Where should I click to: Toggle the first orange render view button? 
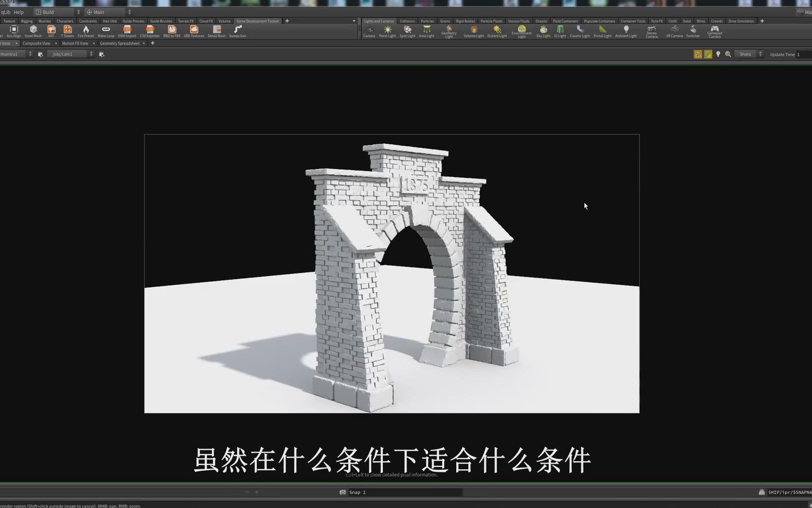click(698, 54)
